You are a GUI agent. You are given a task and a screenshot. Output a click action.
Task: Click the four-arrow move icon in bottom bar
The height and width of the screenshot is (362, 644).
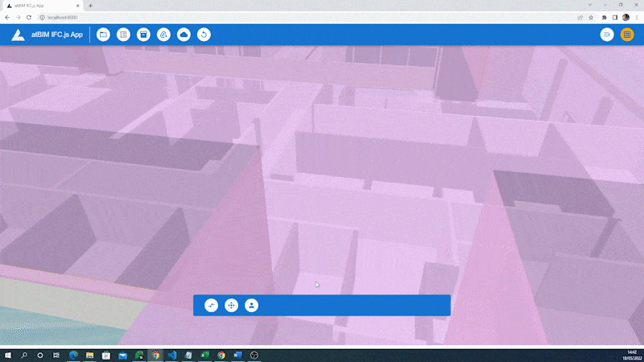click(x=231, y=306)
